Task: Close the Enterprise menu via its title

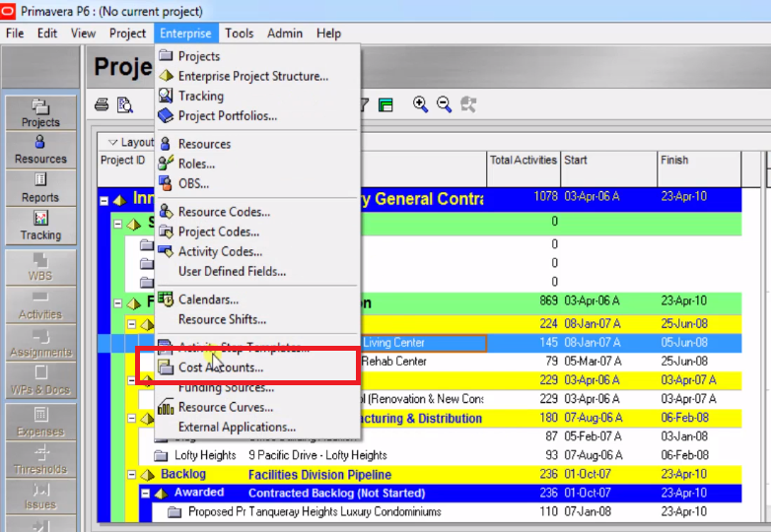Action: [x=185, y=33]
